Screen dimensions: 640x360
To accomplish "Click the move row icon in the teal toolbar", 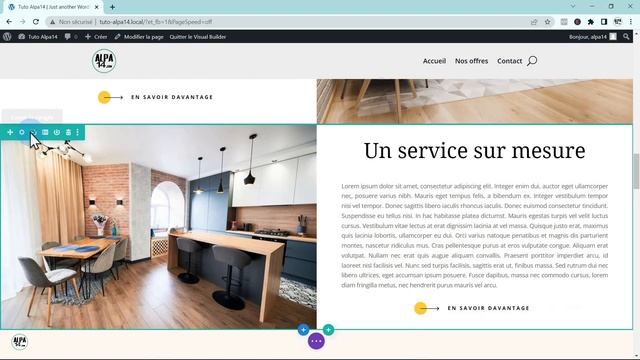I will coord(10,132).
